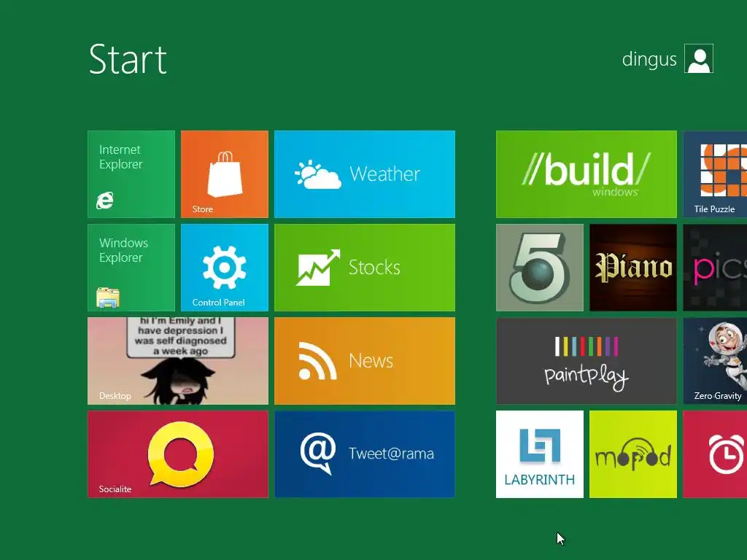Click the Start heading text
This screenshot has height=560, width=747.
128,60
